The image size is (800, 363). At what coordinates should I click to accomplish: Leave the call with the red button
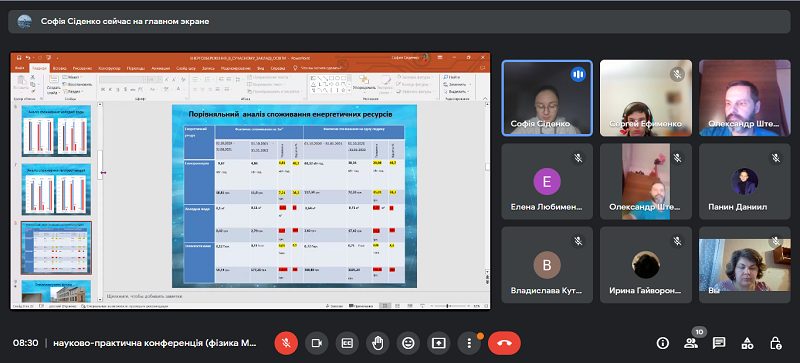tap(504, 343)
